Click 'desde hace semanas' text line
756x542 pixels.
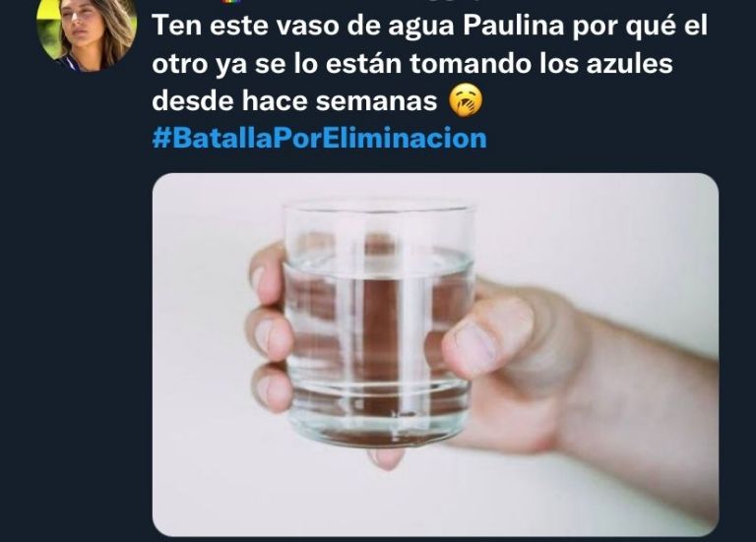pos(294,100)
